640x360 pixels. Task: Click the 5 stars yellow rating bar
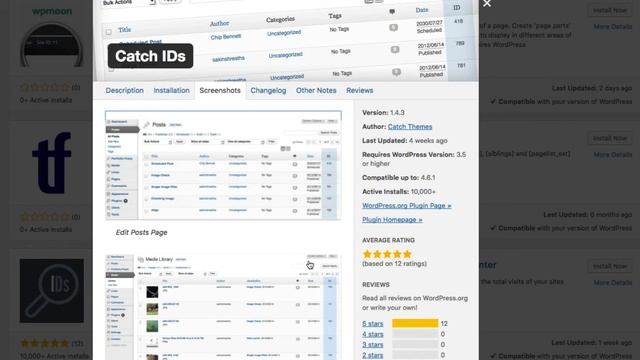[415, 324]
